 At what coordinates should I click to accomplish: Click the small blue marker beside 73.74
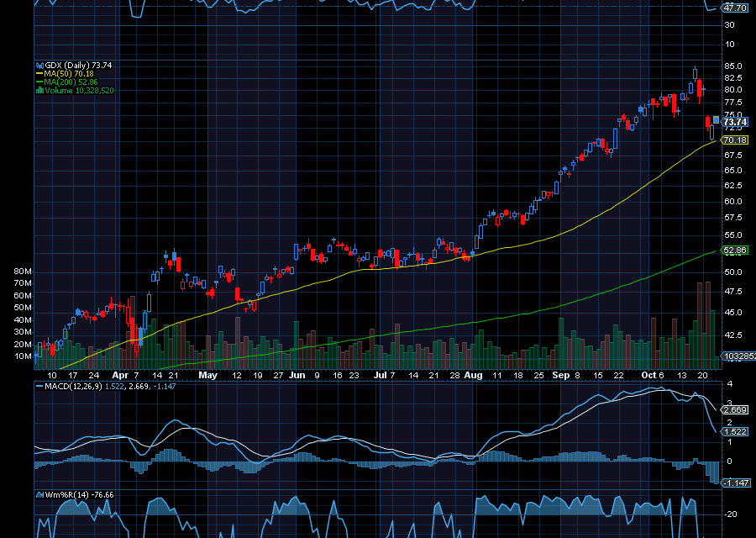[716, 119]
